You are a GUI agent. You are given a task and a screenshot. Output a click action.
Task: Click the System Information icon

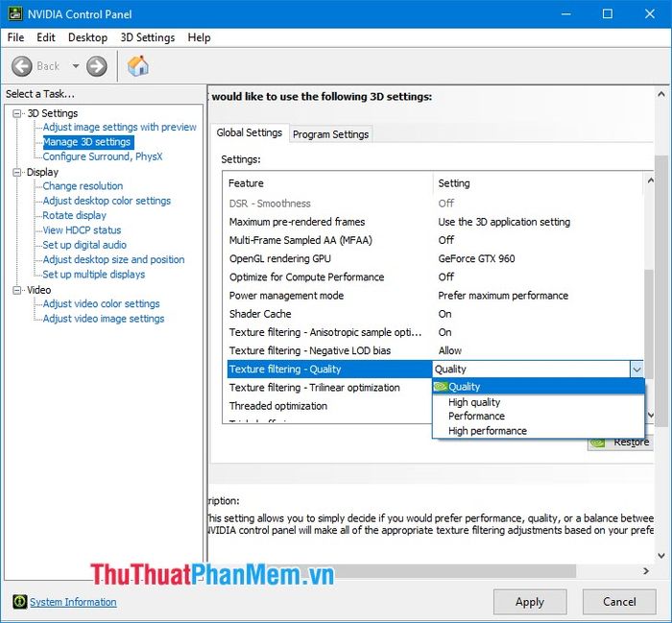click(x=19, y=602)
